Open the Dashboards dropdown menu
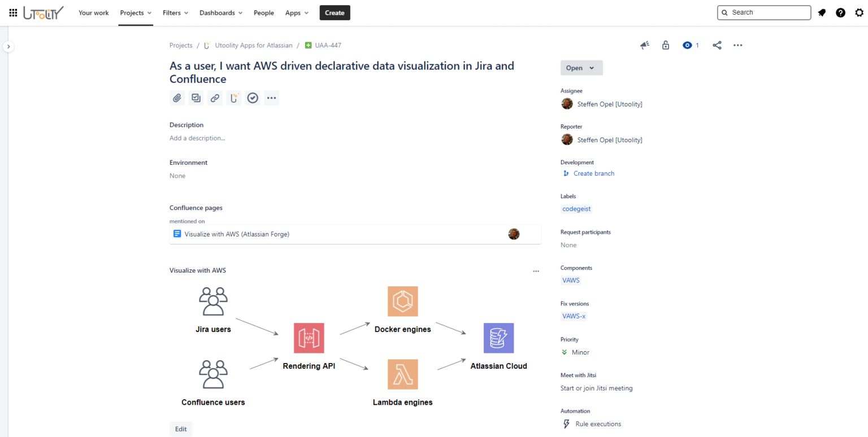Image resolution: width=868 pixels, height=437 pixels. point(220,12)
